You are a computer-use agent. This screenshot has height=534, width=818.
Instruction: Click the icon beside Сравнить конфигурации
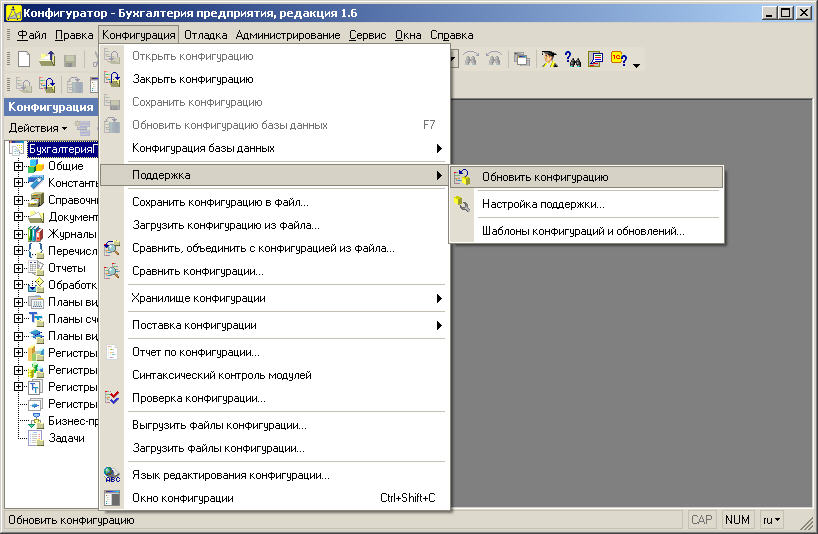pyautogui.click(x=112, y=271)
